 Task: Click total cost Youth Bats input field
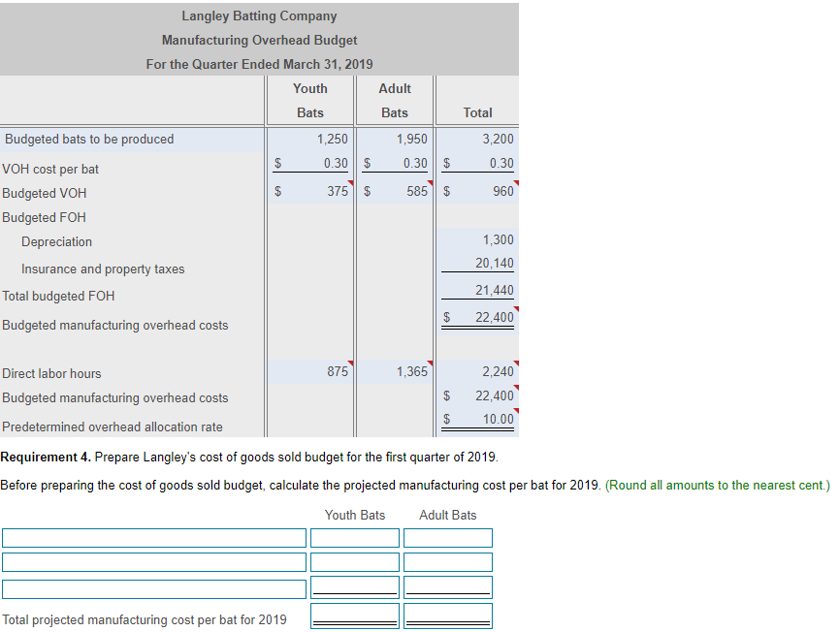pos(355,616)
